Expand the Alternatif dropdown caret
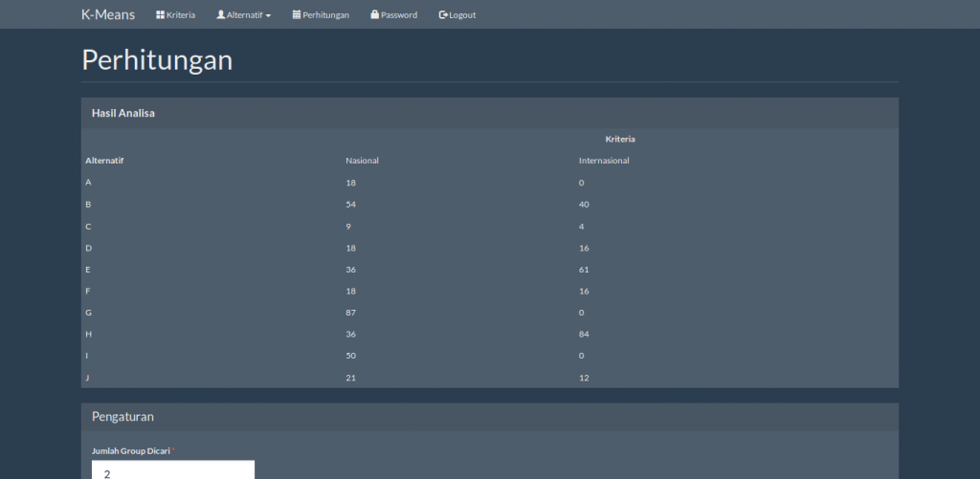Screen dimensions: 980x479 (x=268, y=15)
